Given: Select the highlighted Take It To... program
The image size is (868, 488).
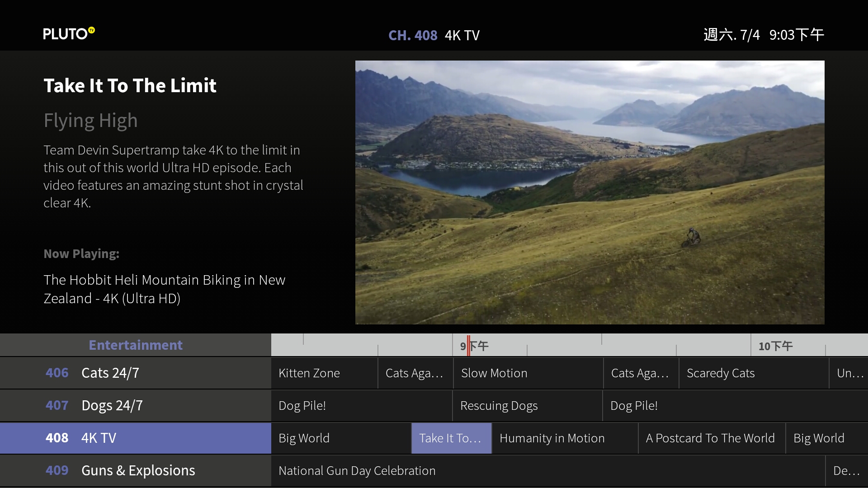Looking at the screenshot, I should coord(451,438).
